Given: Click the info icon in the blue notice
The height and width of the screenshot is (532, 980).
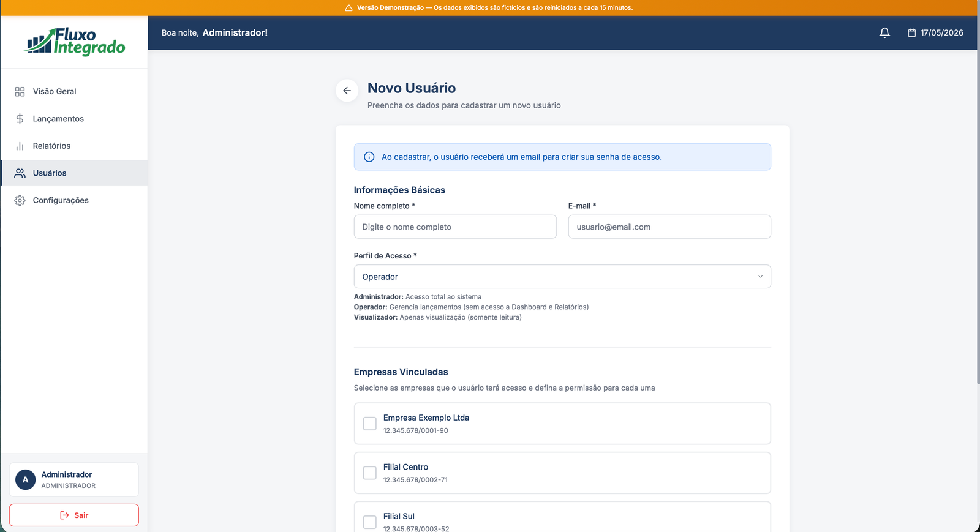Looking at the screenshot, I should coord(369,157).
